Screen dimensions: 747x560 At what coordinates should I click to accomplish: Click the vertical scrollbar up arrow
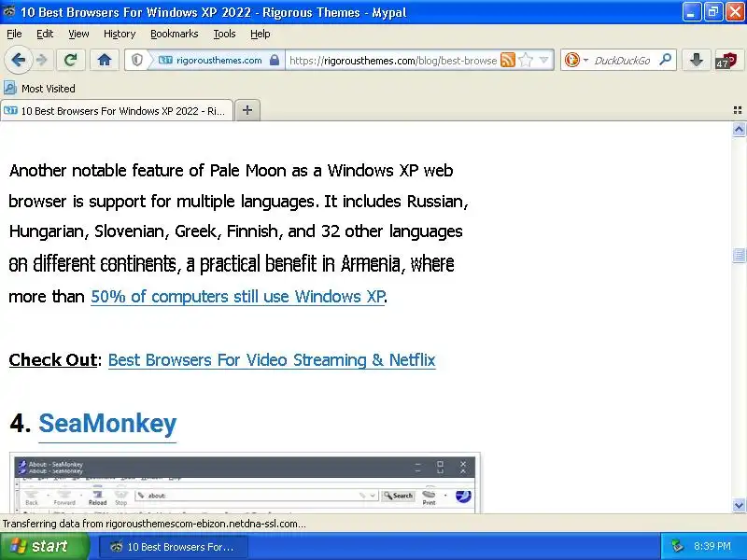tap(739, 129)
